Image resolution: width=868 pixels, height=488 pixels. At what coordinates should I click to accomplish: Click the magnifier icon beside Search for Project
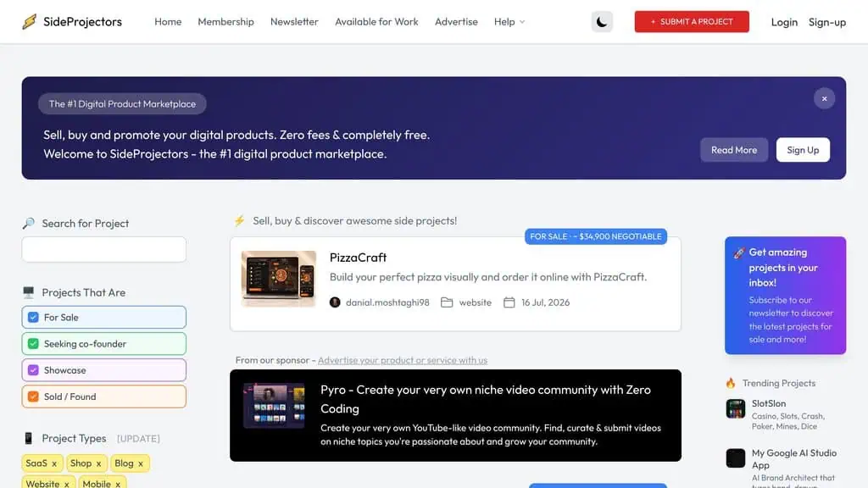[x=28, y=223]
